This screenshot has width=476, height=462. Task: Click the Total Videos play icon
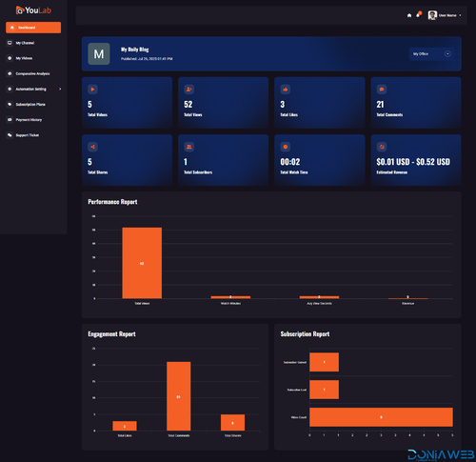point(92,90)
